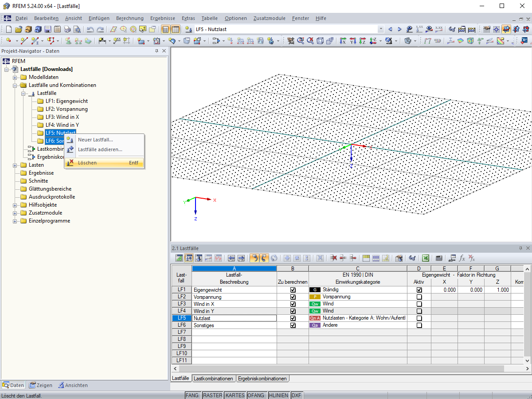Click the orange Qn A category swatch
532x399 pixels.
point(315,318)
